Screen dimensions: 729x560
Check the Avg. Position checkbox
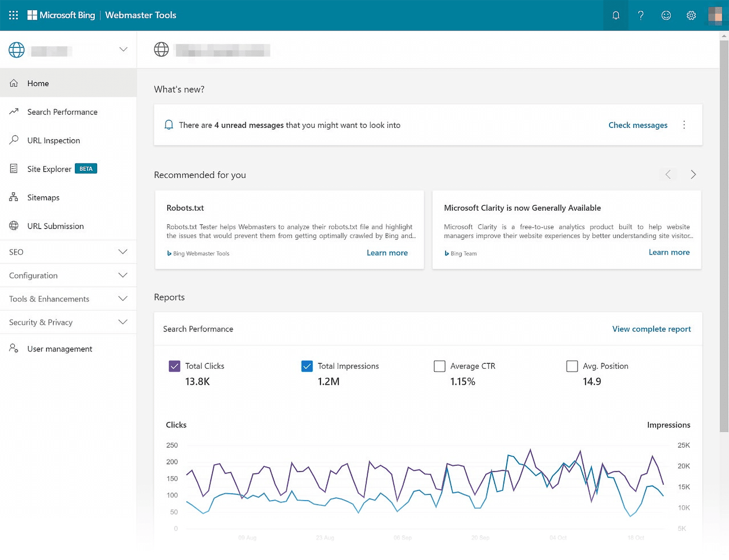click(572, 366)
